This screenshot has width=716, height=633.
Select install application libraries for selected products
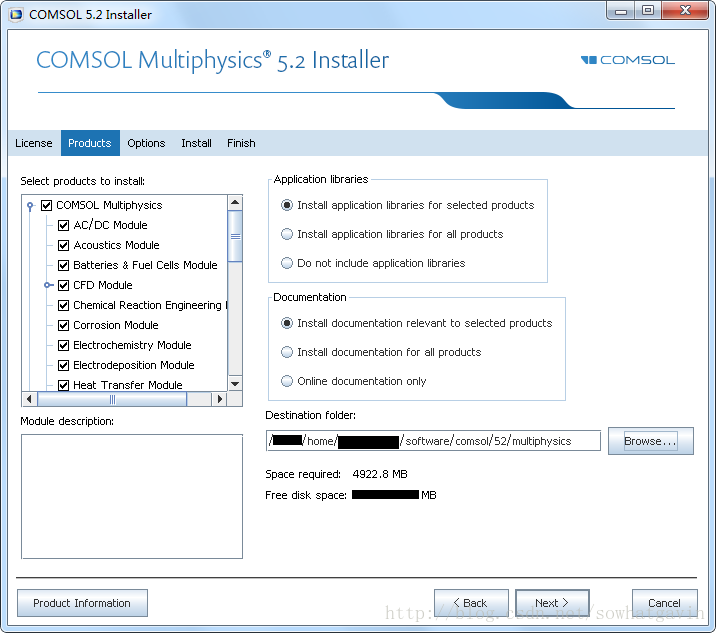point(287,205)
